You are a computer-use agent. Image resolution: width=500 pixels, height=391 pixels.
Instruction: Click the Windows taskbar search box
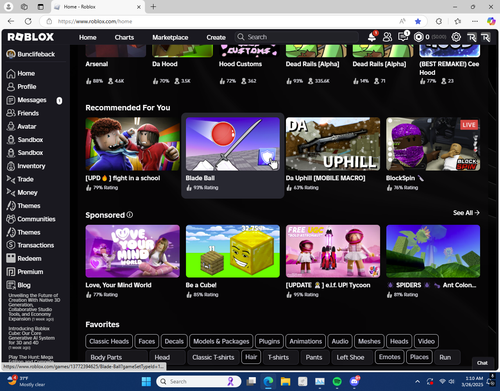(199, 381)
